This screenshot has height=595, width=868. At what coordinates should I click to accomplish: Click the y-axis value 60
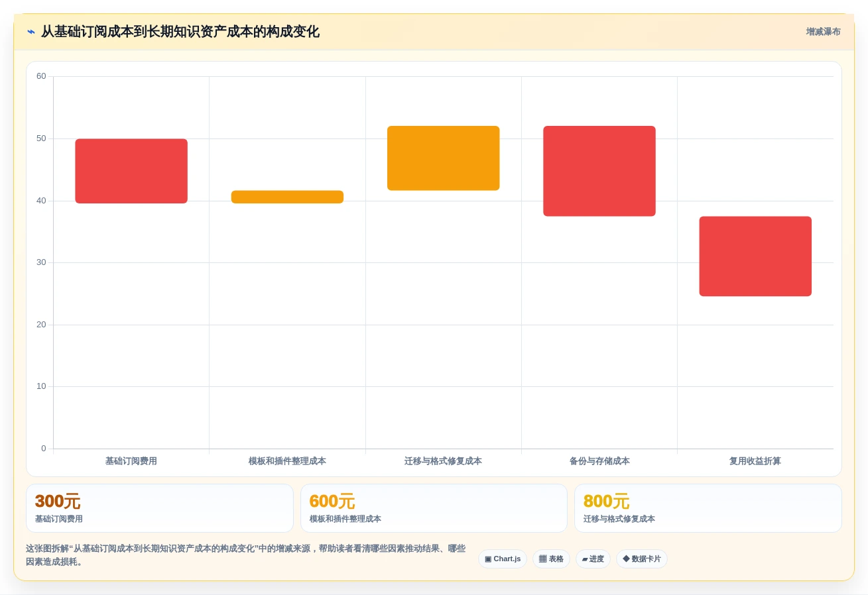[x=41, y=76]
